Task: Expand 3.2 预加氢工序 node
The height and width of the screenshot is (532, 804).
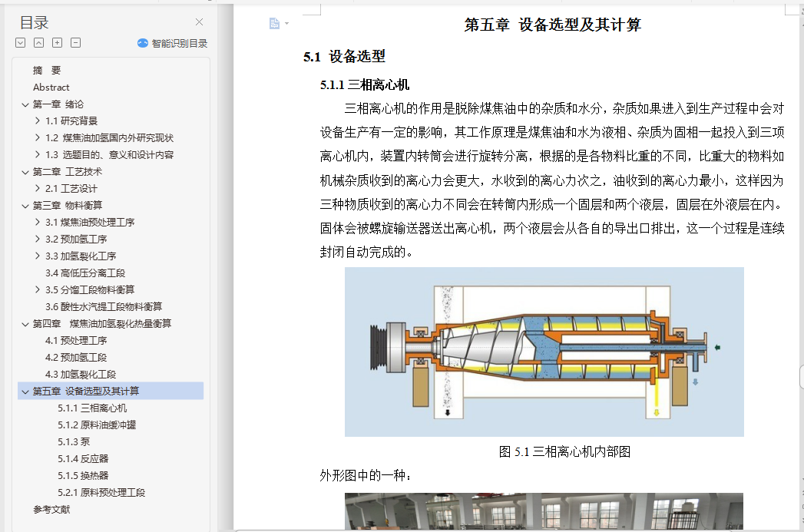Action: [x=38, y=240]
